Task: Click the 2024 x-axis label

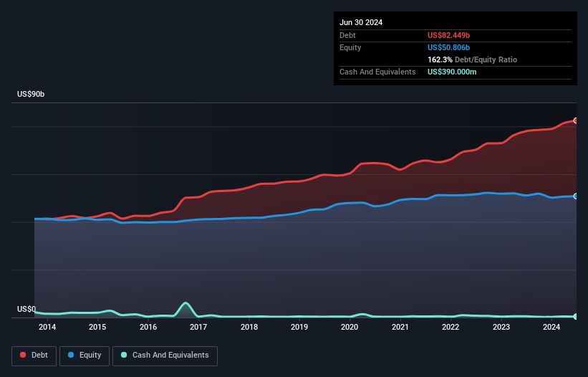Action: (x=551, y=327)
